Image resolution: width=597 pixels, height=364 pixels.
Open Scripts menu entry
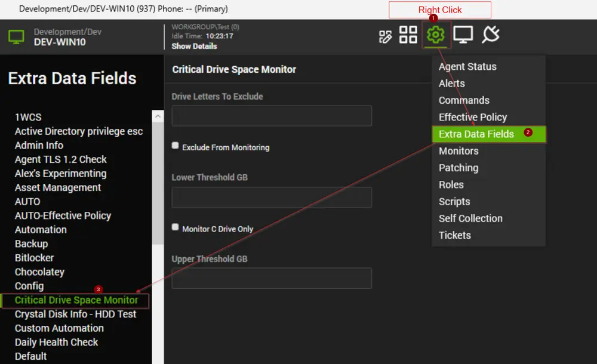pos(454,202)
